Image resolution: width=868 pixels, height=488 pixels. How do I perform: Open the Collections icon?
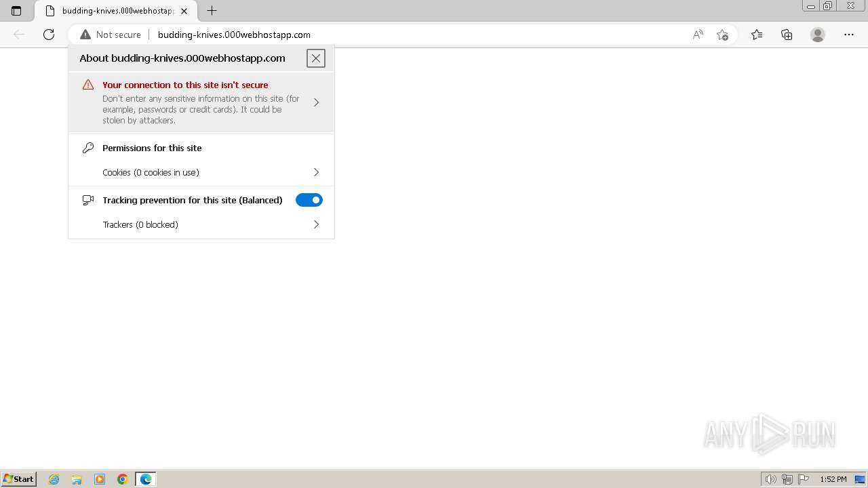click(x=787, y=35)
